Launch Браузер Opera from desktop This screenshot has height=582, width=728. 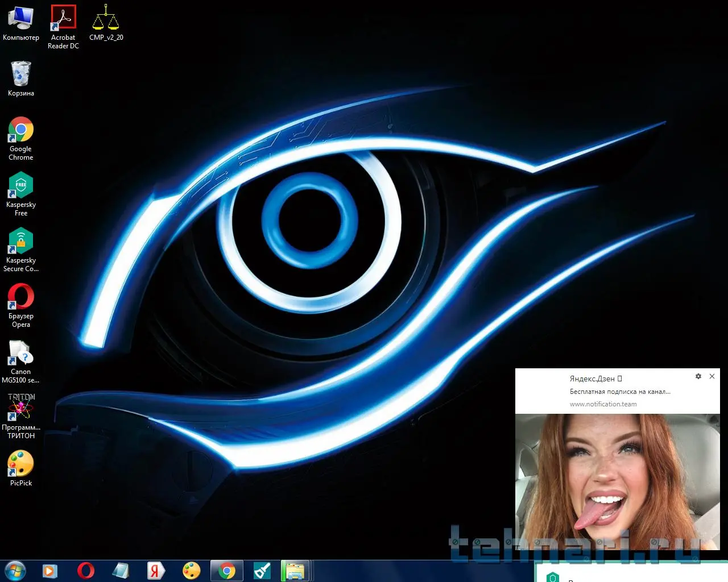coord(21,297)
